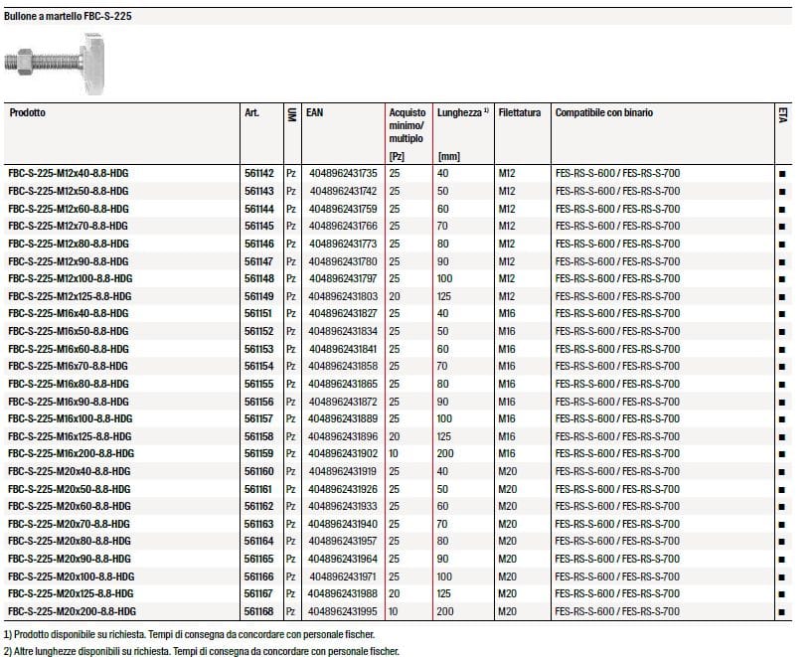The height and width of the screenshot is (657, 812).
Task: Open product FBC-S-225-M12x50-8.8-HDG
Action: (x=68, y=191)
